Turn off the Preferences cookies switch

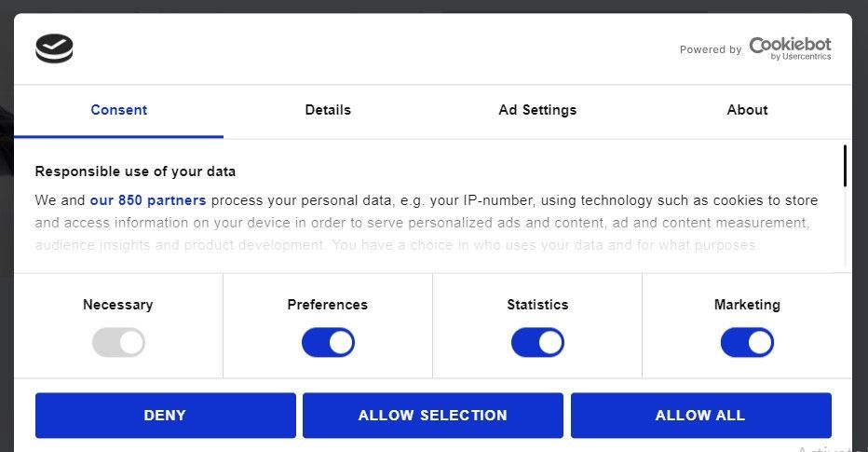click(328, 342)
